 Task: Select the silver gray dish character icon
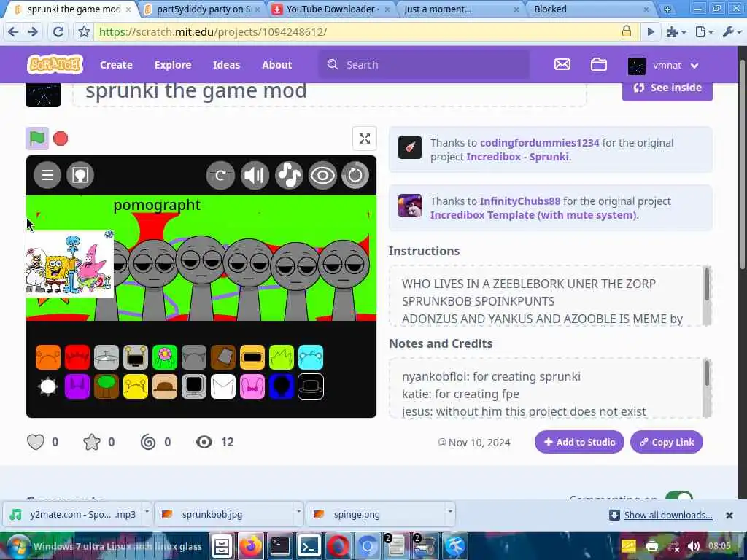pos(107,357)
